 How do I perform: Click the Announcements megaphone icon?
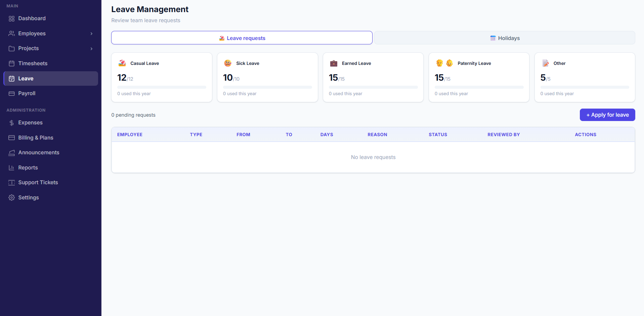click(x=11, y=153)
